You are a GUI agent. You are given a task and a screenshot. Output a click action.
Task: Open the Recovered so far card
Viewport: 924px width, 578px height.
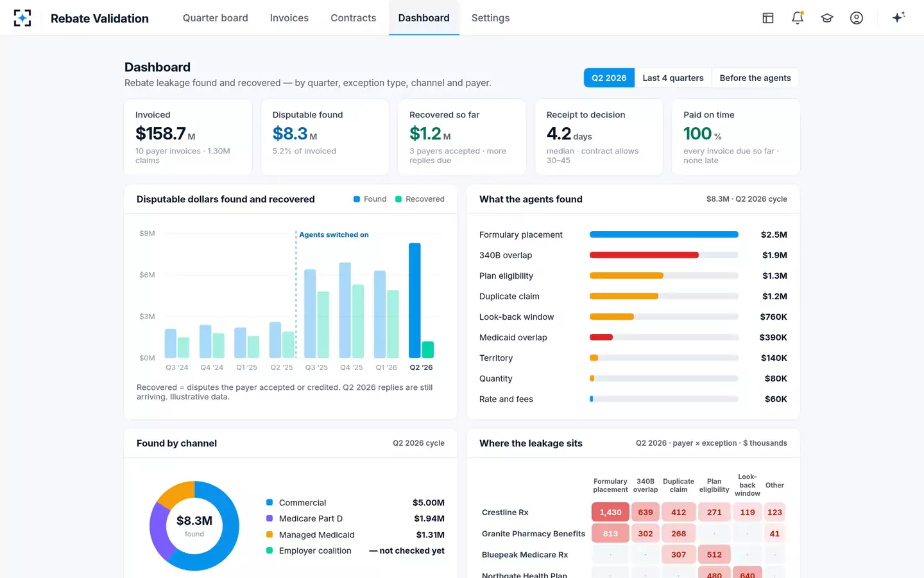click(462, 137)
